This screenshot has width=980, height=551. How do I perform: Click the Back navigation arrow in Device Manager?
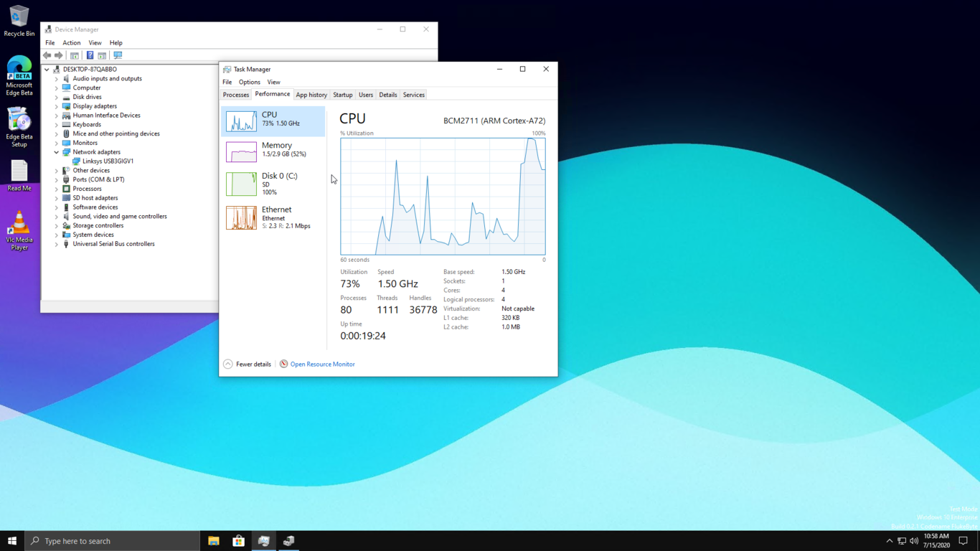(47, 55)
